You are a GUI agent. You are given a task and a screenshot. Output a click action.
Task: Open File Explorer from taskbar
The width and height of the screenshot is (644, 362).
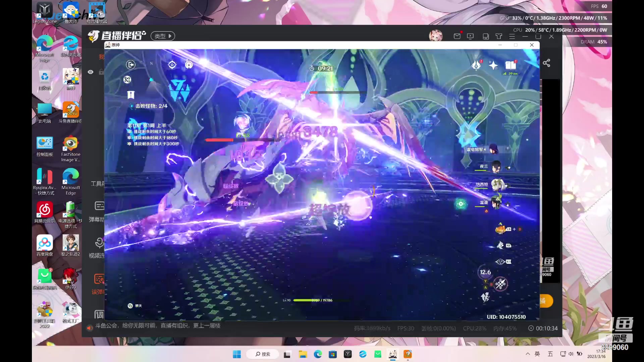click(x=303, y=354)
